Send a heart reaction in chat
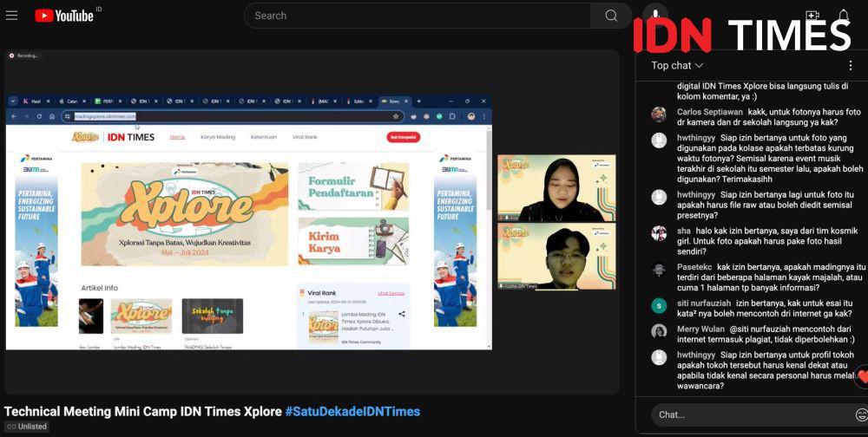 tap(862, 376)
